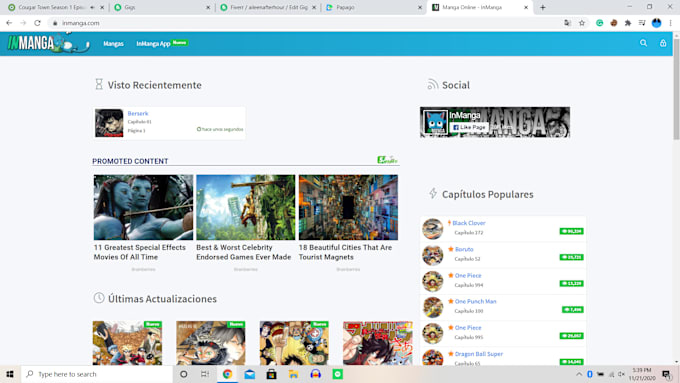Mute the Cougar Town tab audio icon
680x383 pixels.
click(x=92, y=7)
